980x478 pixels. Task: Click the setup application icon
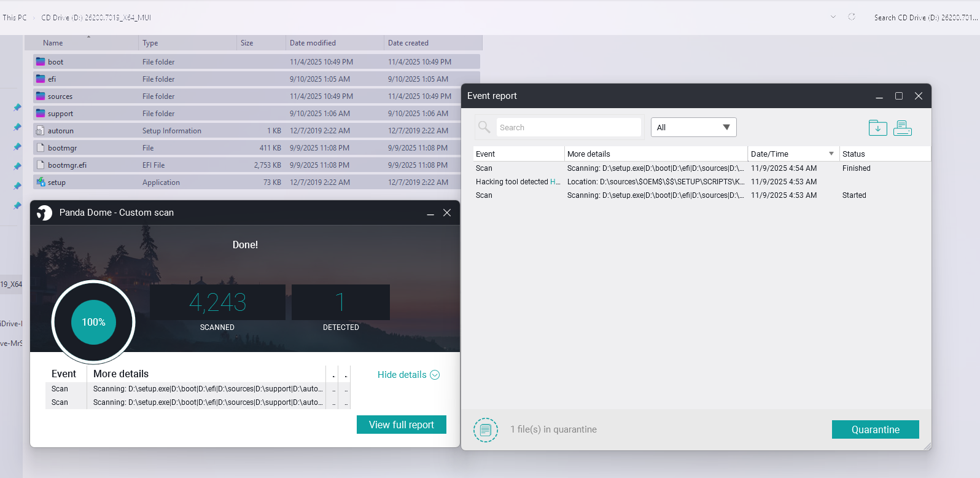point(41,182)
